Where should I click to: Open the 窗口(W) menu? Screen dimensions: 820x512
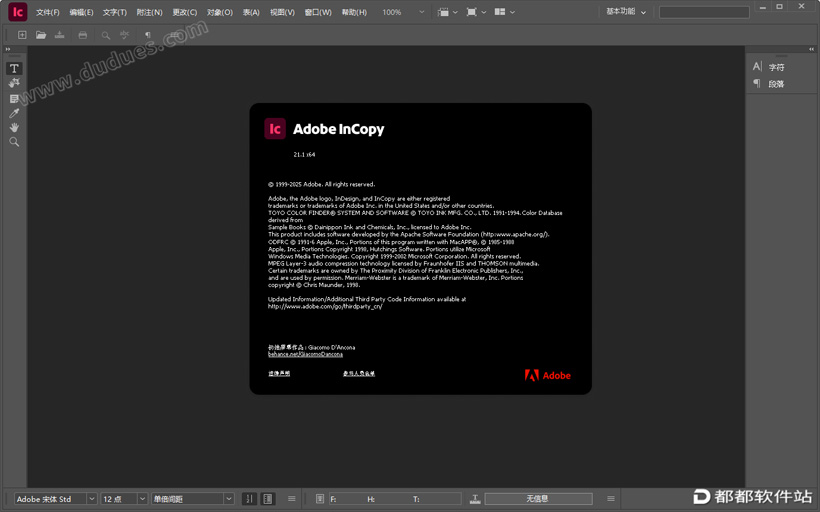point(318,12)
